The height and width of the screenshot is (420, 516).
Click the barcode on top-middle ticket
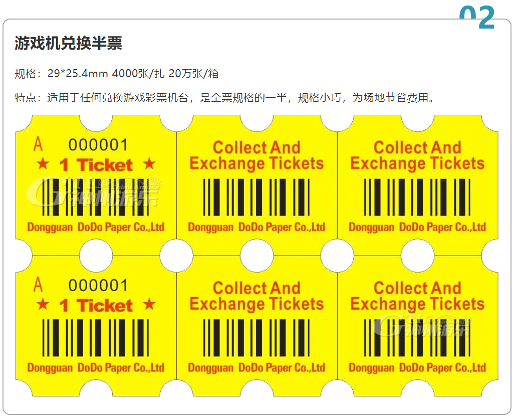point(256,197)
